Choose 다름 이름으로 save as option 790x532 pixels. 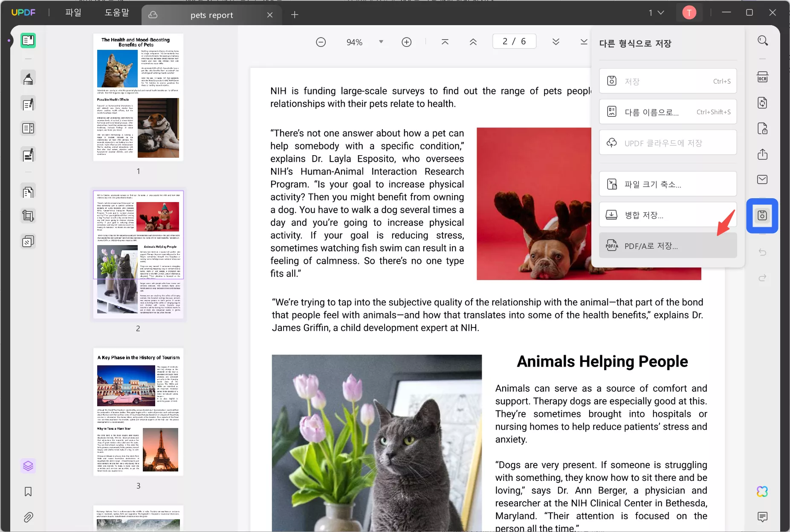(x=668, y=112)
